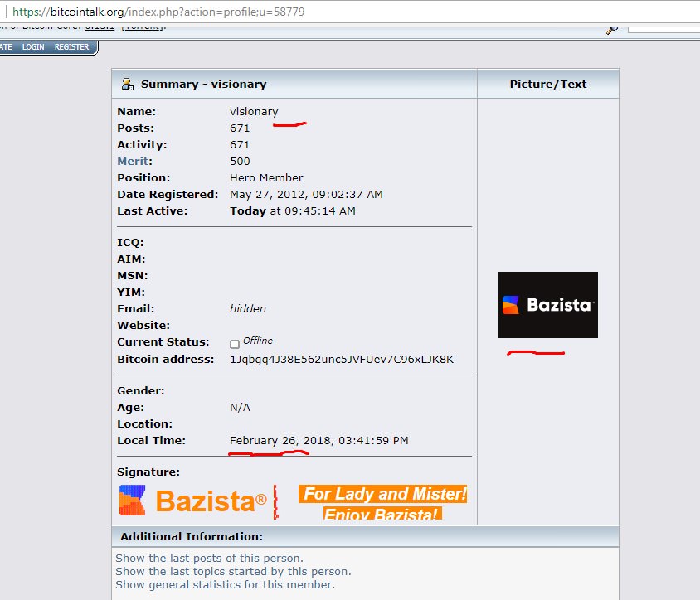Open 'Show general statistics for this member'
700x600 pixels.
pos(226,585)
